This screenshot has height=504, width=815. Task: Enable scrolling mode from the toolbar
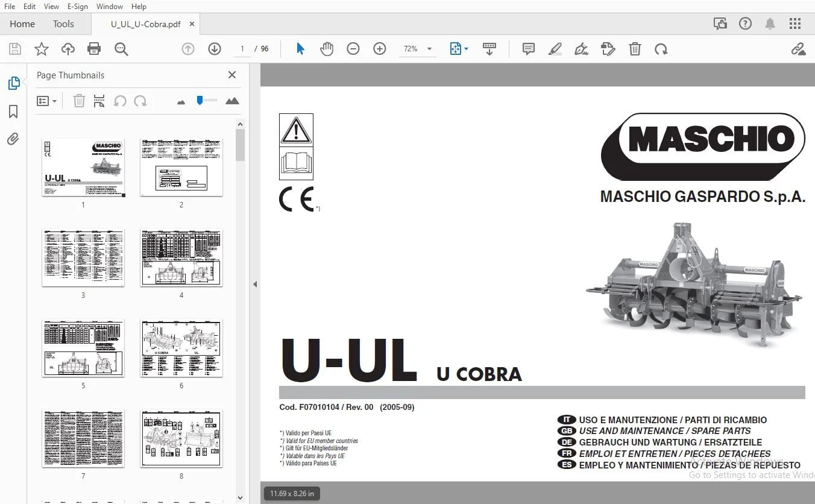click(489, 49)
